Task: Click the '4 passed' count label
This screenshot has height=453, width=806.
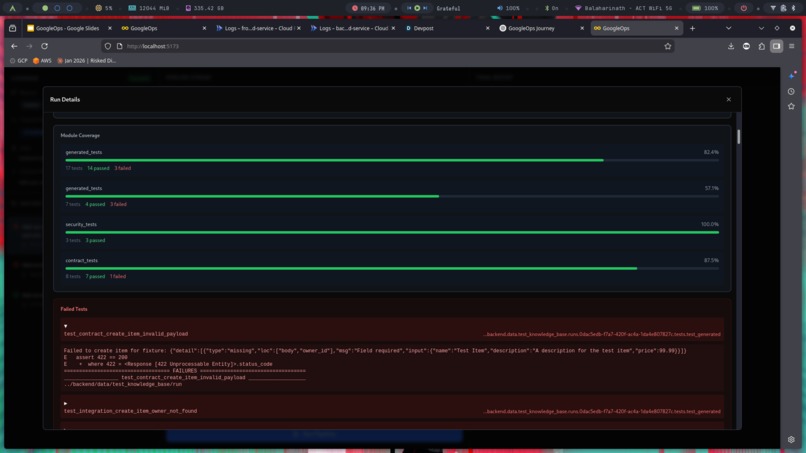Action: [x=95, y=204]
